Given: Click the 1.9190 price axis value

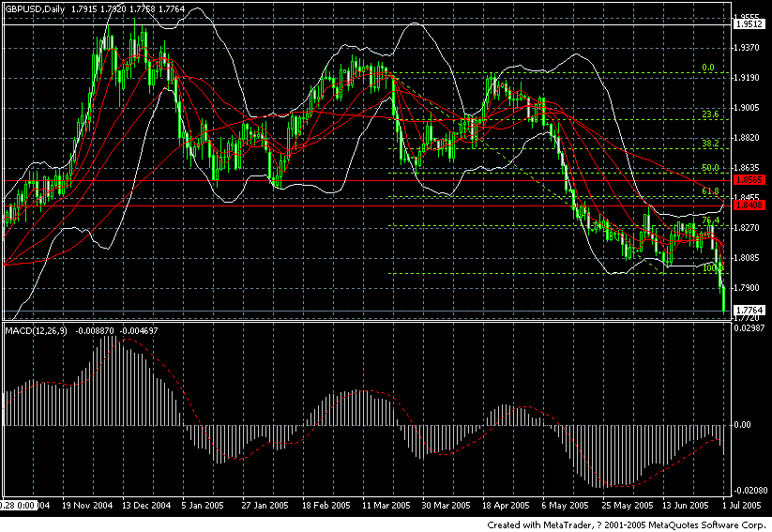Looking at the screenshot, I should click(747, 78).
